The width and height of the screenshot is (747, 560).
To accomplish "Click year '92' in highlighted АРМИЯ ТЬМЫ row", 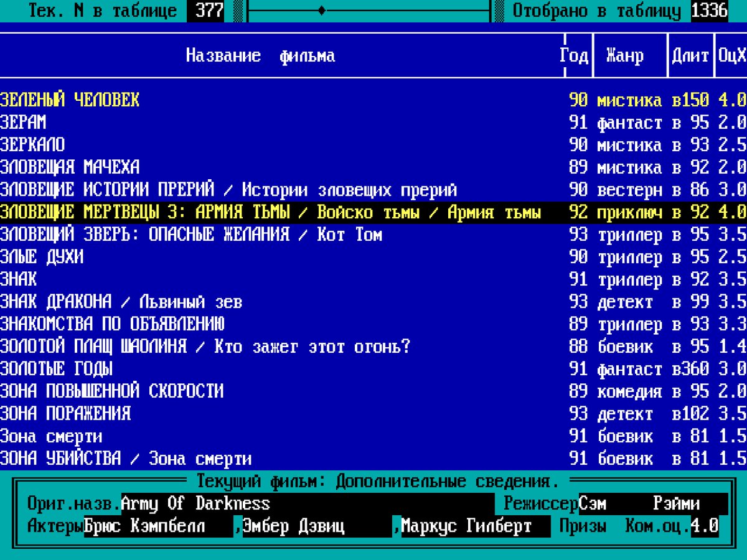I will (x=578, y=212).
